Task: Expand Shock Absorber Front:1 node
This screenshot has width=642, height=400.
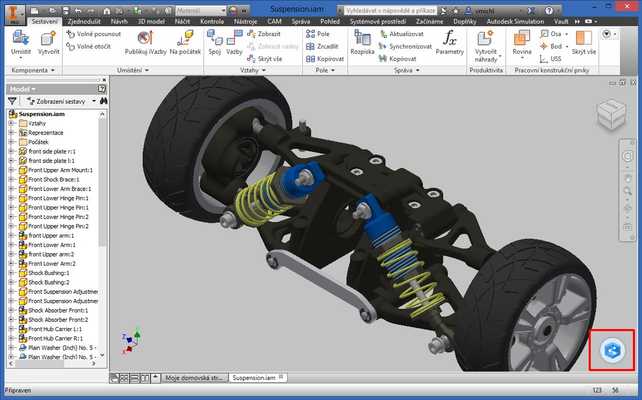Action: pos(11,310)
